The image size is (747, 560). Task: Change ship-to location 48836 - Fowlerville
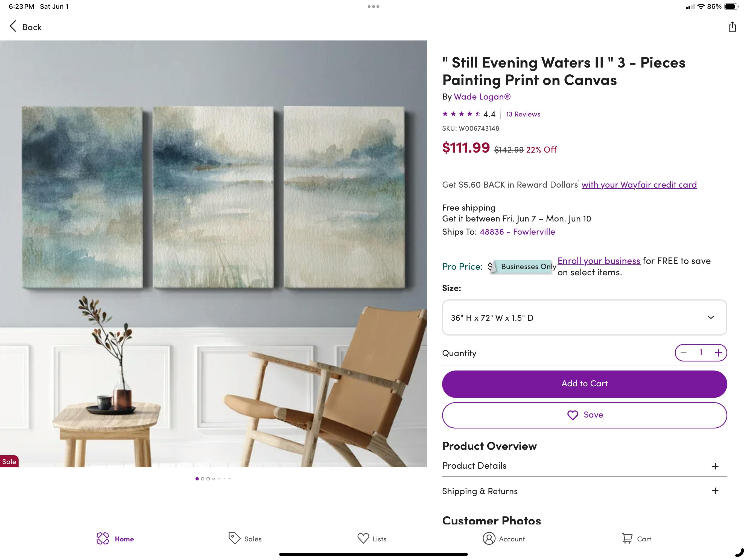(x=517, y=232)
